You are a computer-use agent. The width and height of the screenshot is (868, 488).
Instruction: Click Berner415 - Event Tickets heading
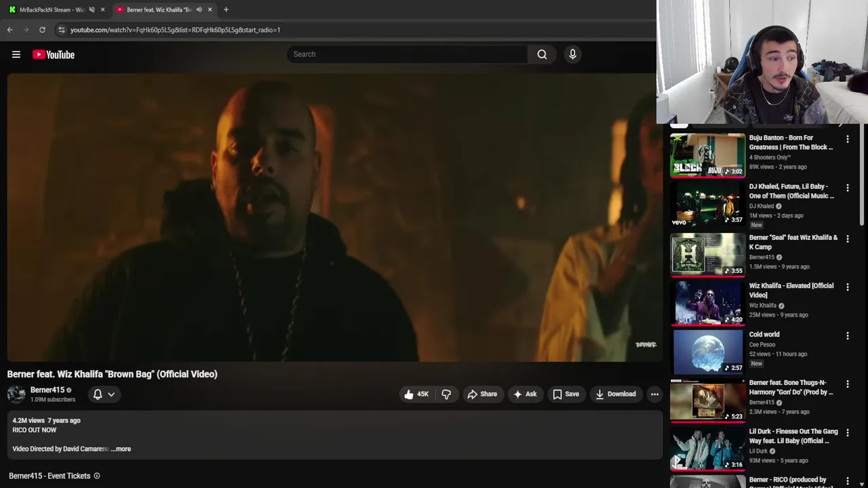click(x=50, y=476)
